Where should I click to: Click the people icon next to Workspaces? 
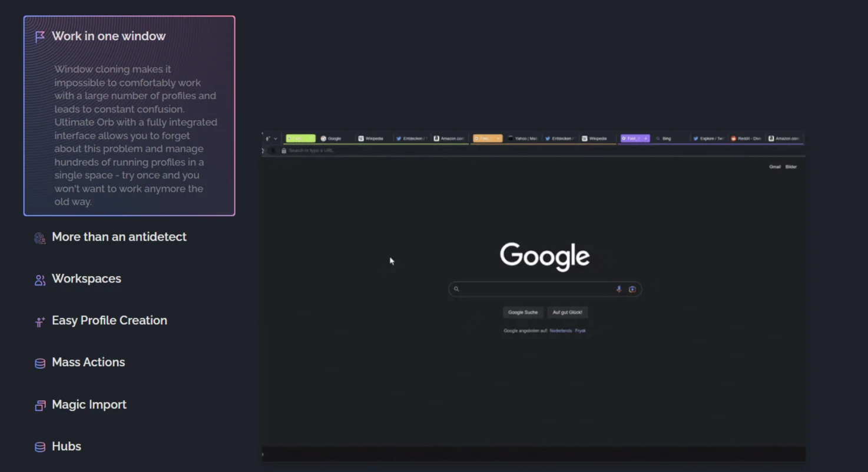click(40, 280)
